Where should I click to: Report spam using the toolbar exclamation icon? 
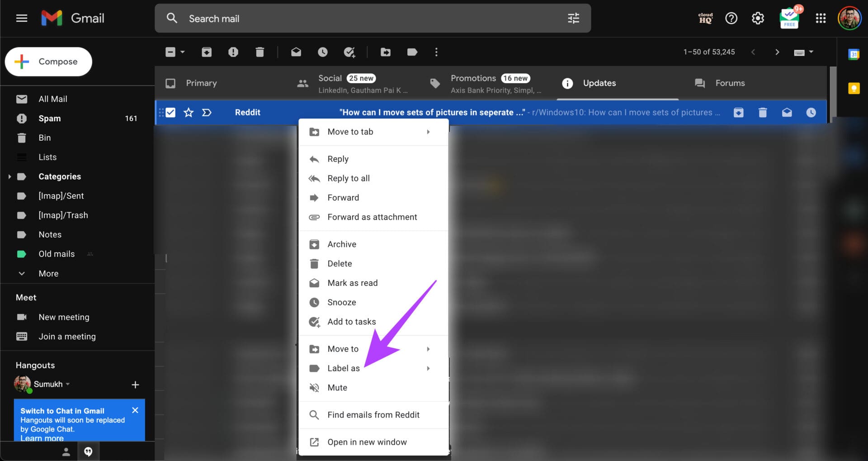pos(233,52)
